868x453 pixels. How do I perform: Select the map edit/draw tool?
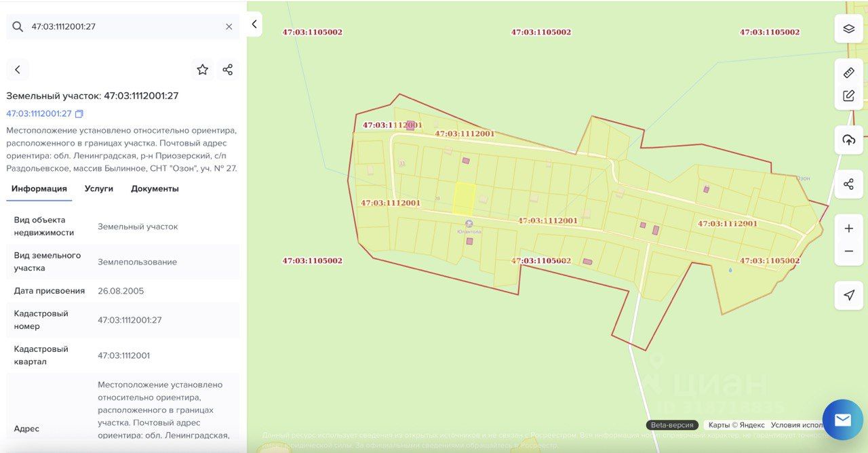848,96
